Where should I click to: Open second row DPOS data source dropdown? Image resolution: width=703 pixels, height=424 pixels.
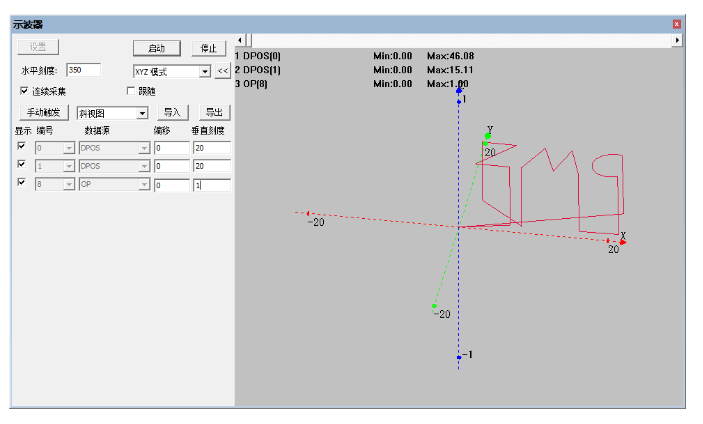[144, 166]
